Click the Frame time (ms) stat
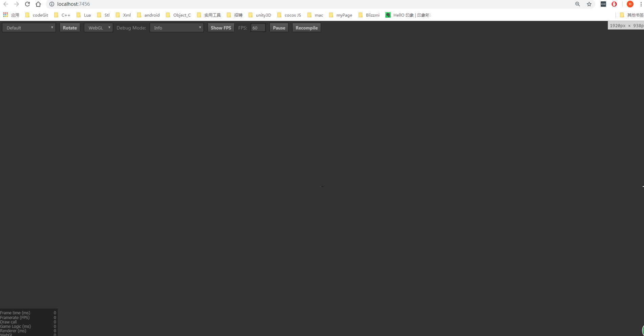 click(28, 313)
